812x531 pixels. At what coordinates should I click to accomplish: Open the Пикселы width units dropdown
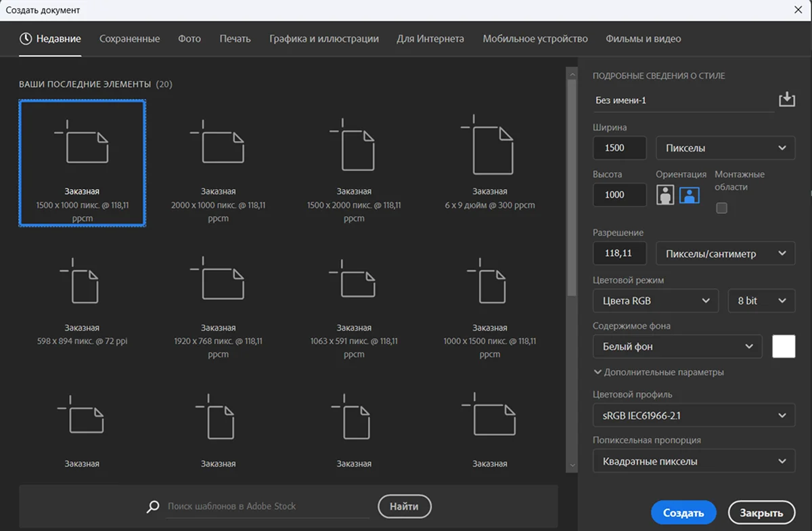coord(725,148)
